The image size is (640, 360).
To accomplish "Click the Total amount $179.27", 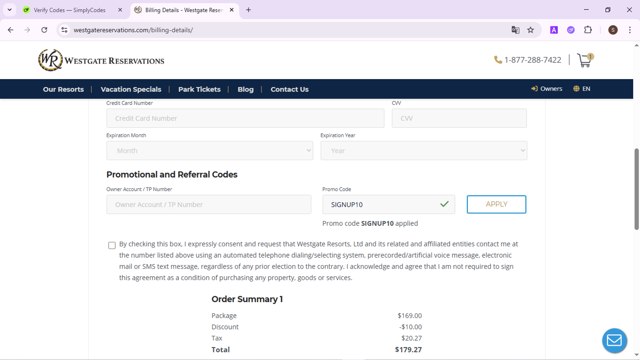I will (x=408, y=349).
